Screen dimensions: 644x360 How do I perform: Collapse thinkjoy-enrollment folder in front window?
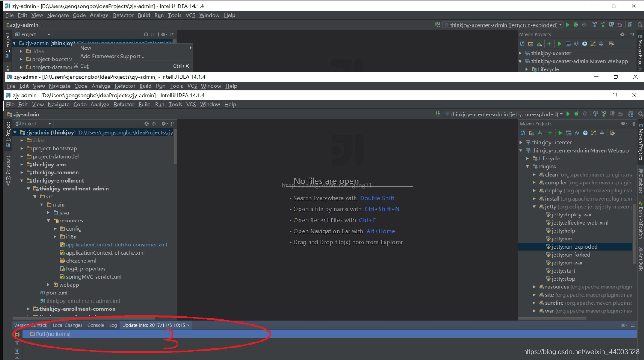[22, 180]
